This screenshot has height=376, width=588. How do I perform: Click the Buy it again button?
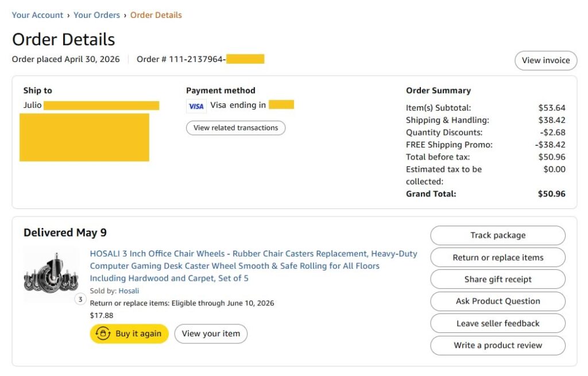pyautogui.click(x=129, y=334)
